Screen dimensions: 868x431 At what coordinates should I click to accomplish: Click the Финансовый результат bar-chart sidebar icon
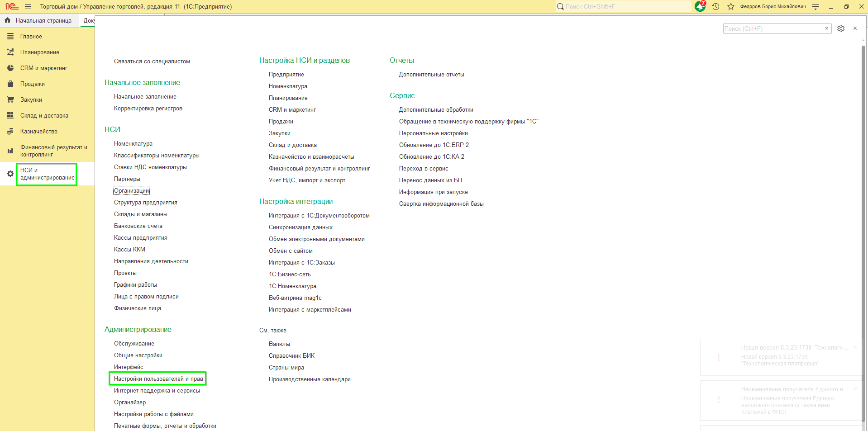point(10,151)
